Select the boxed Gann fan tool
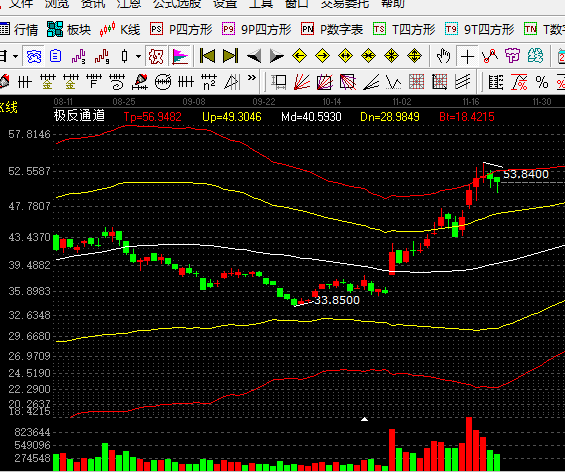Image resolution: width=565 pixels, height=472 pixels. pos(325,82)
